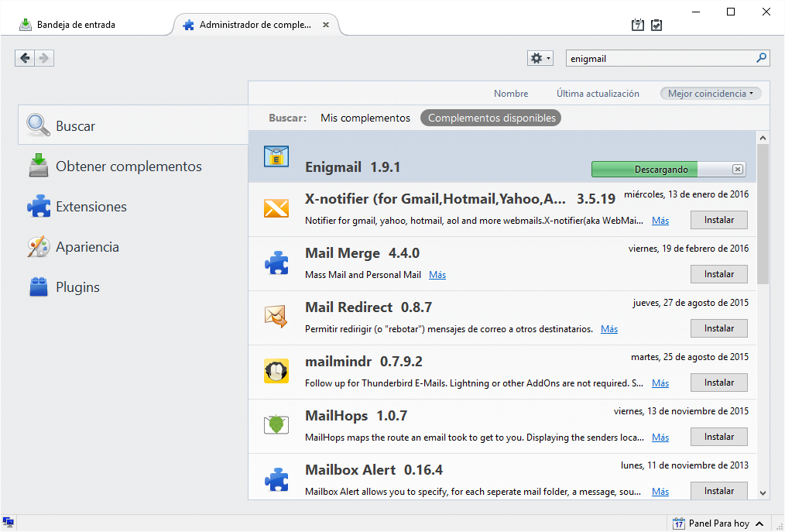
Task: Click the Enigmail padlock icon
Action: click(x=276, y=156)
